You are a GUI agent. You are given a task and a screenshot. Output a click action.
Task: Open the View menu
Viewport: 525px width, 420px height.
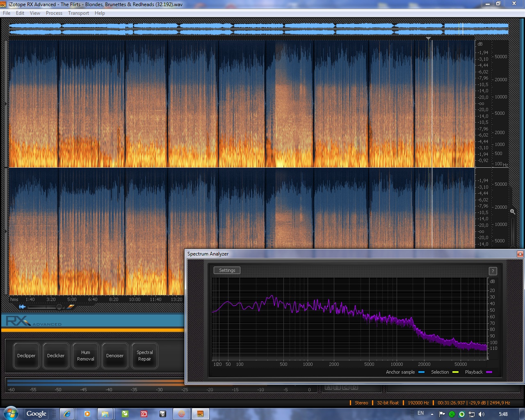(35, 13)
